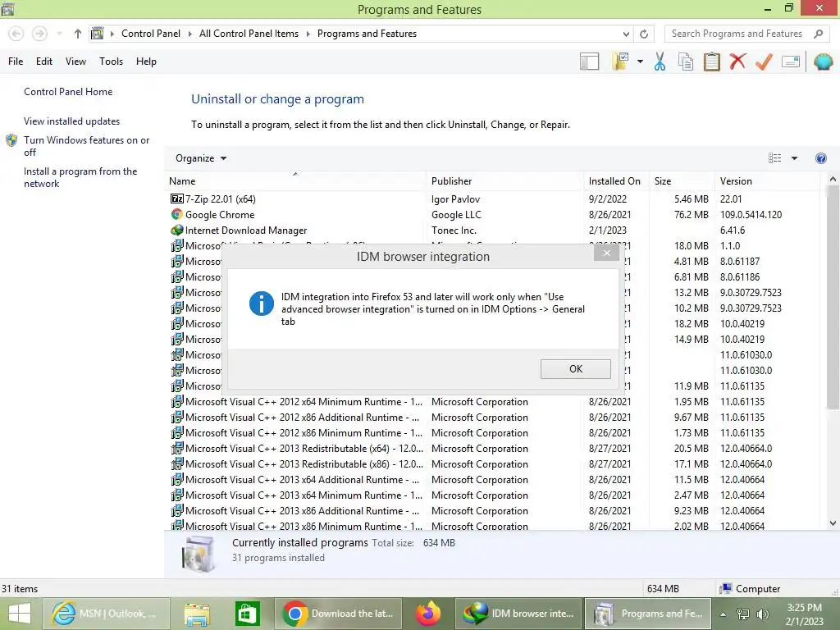Click the orange checkmark Properties icon

(764, 62)
